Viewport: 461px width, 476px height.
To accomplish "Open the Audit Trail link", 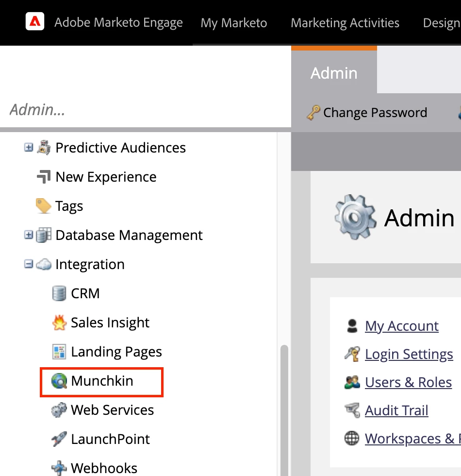I will pyautogui.click(x=396, y=411).
